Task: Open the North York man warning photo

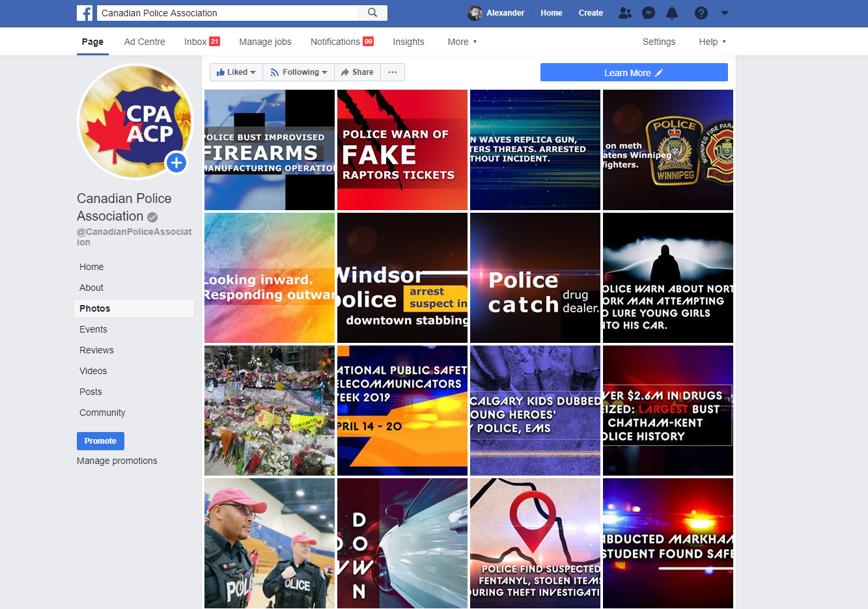Action: click(x=668, y=278)
